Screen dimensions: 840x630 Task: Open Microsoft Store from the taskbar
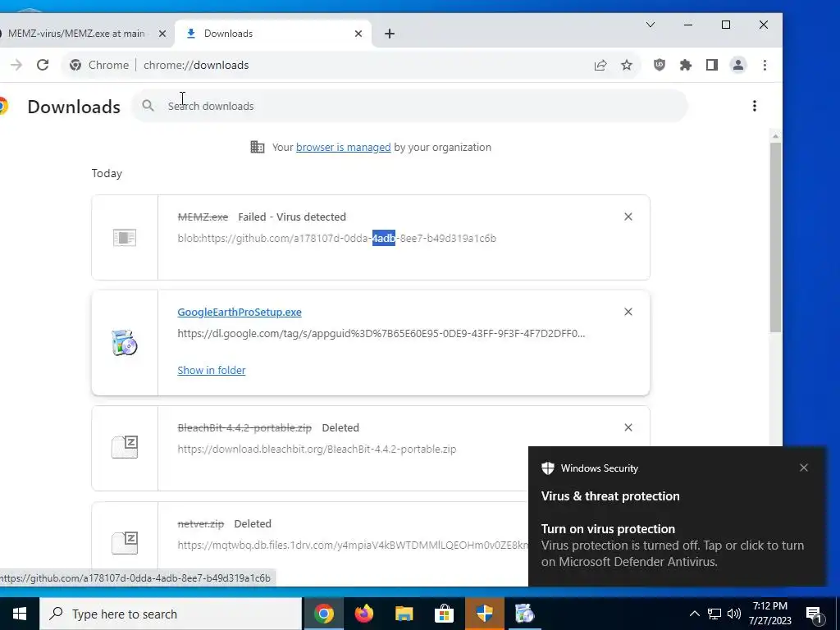click(444, 614)
